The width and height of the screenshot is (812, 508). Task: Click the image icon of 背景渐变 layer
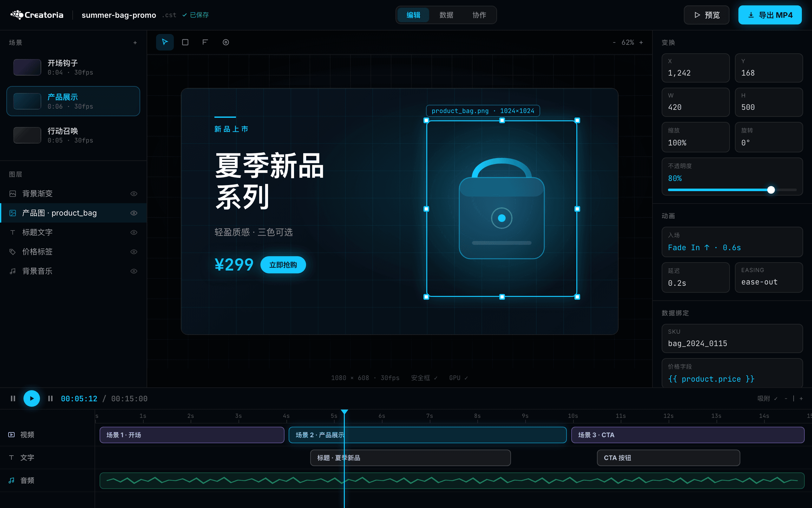[13, 194]
